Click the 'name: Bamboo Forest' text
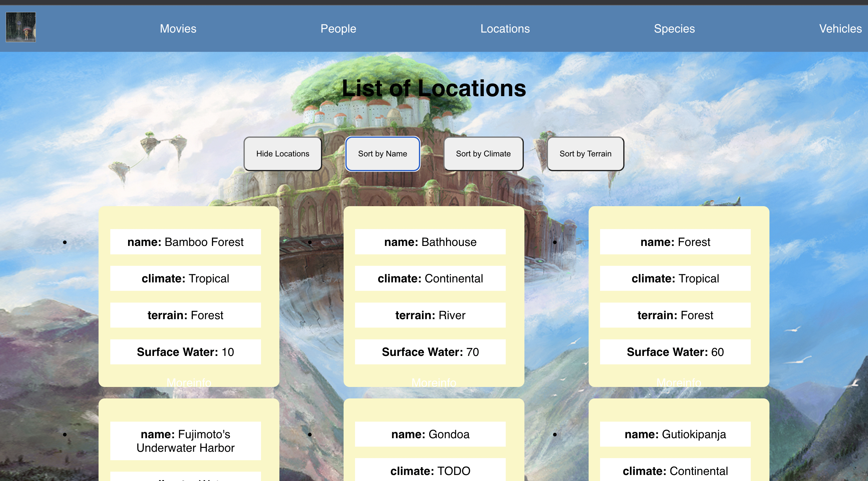The height and width of the screenshot is (481, 868). pyautogui.click(x=185, y=242)
